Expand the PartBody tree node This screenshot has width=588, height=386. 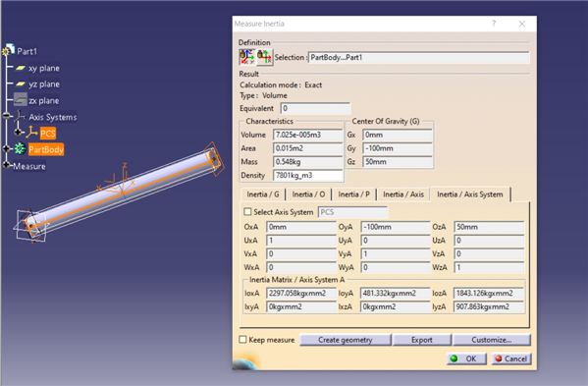6,149
